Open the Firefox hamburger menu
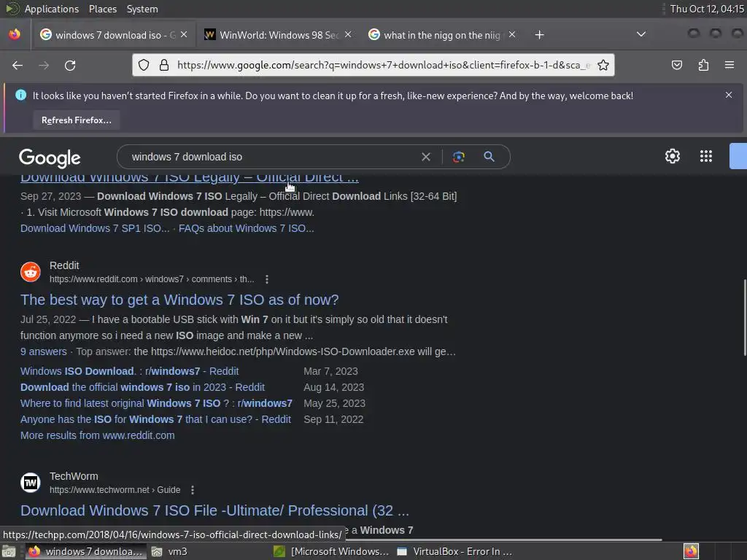 click(729, 65)
